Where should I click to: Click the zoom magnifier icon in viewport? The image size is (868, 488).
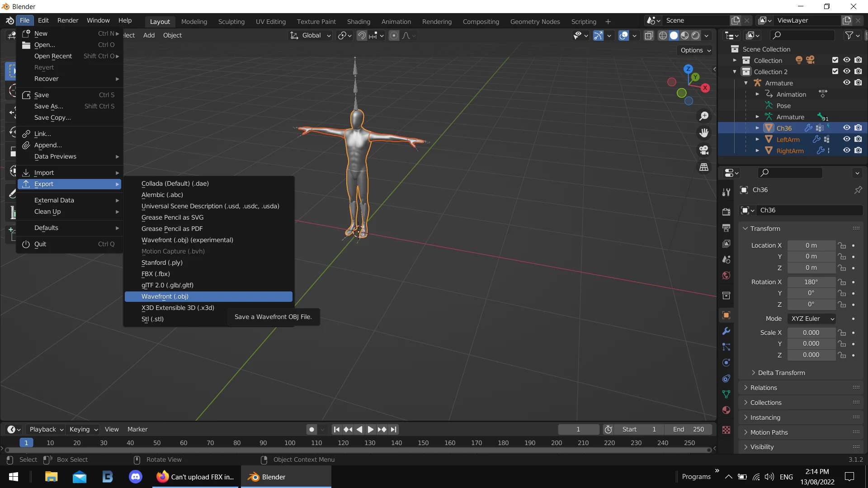704,116
